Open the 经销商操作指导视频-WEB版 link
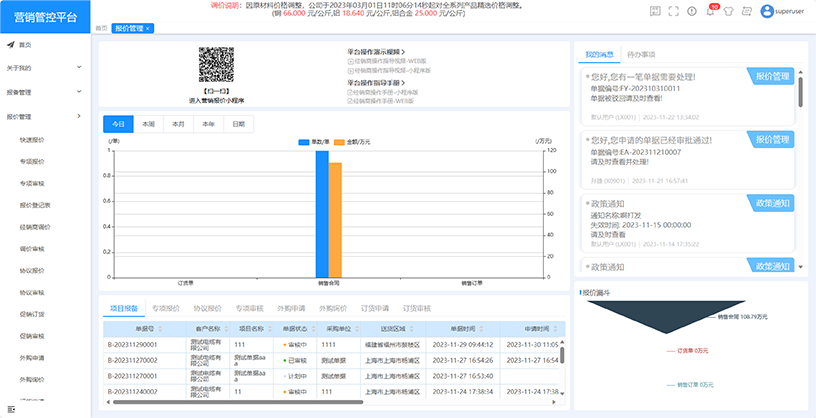This screenshot has width=816, height=418. (387, 61)
